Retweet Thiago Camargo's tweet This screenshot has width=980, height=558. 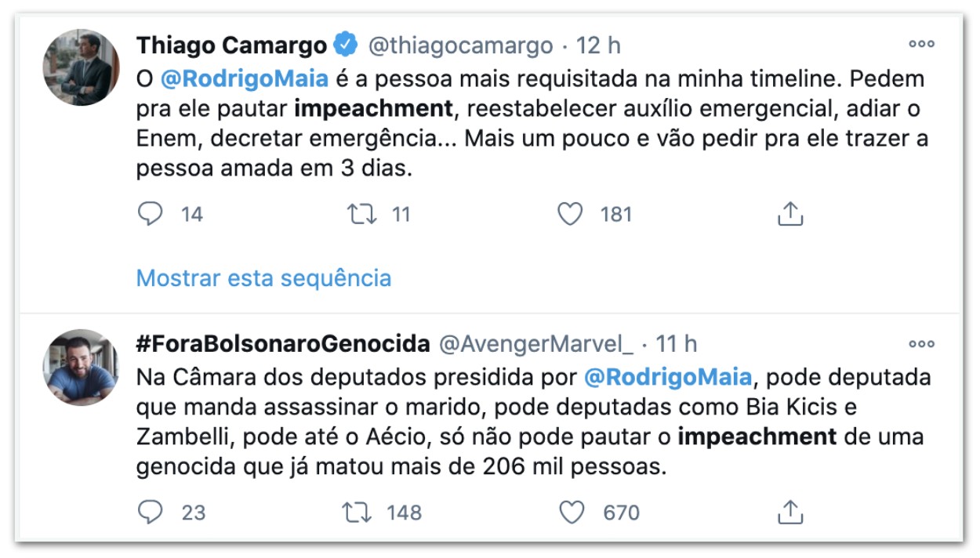tap(361, 214)
